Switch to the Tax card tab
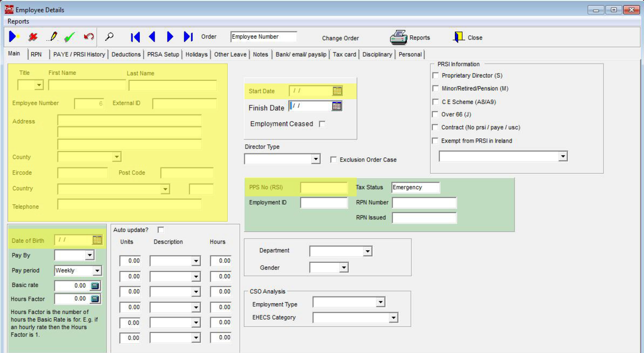This screenshot has width=644, height=353. click(x=344, y=54)
